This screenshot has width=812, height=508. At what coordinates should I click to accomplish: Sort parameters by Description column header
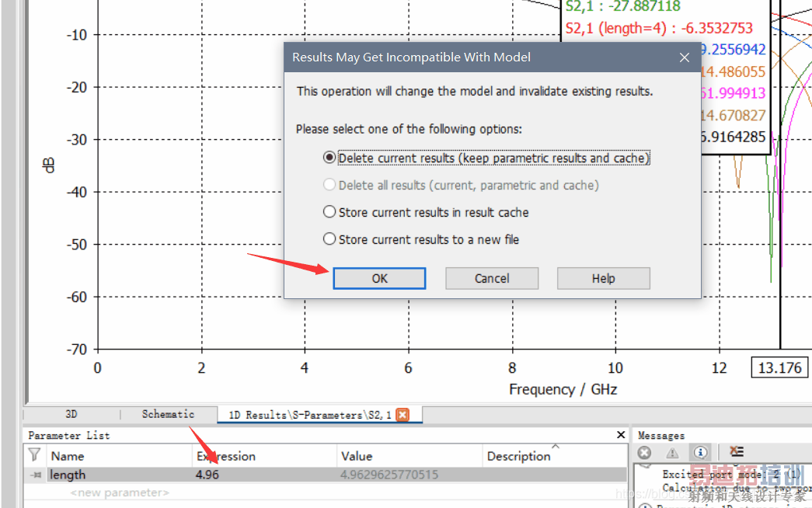(554, 456)
